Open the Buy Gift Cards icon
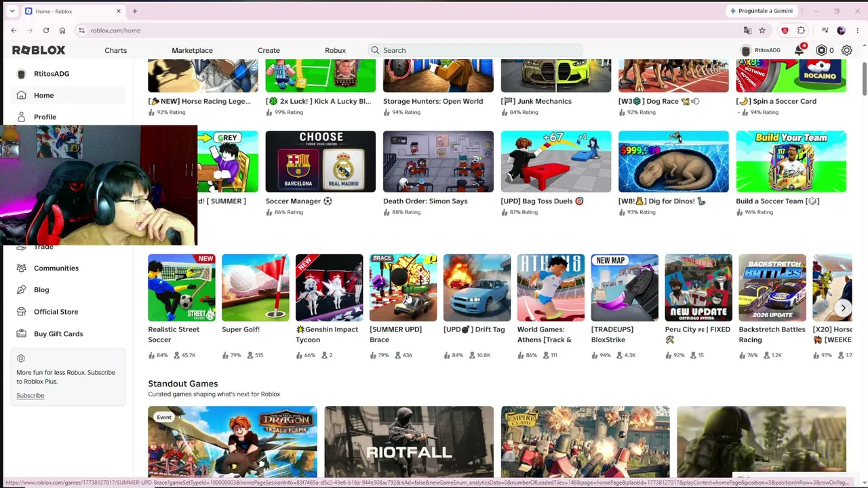 22,333
